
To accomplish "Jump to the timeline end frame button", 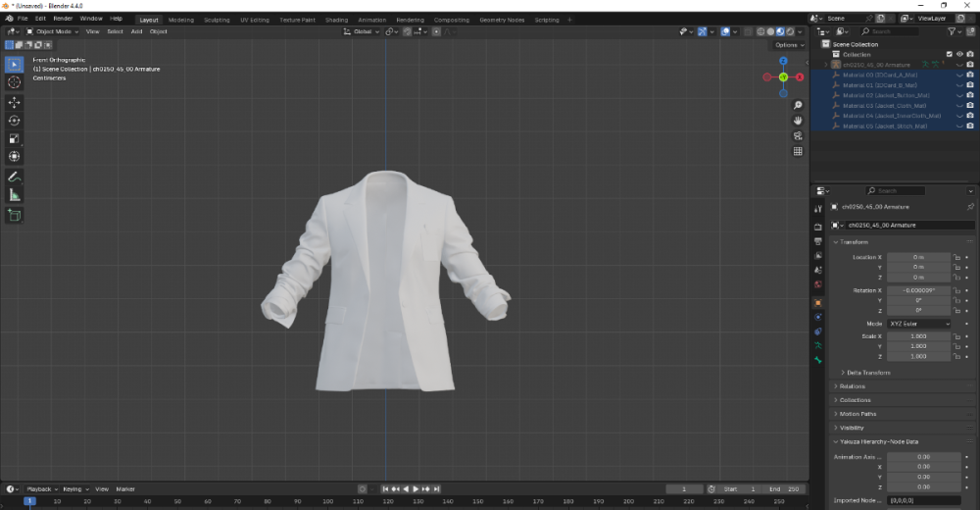I will 437,488.
